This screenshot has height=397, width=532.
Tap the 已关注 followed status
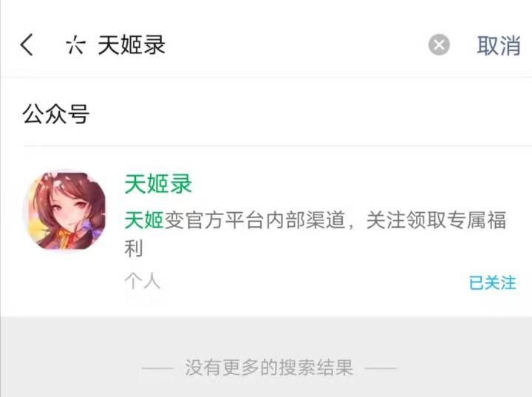(492, 283)
